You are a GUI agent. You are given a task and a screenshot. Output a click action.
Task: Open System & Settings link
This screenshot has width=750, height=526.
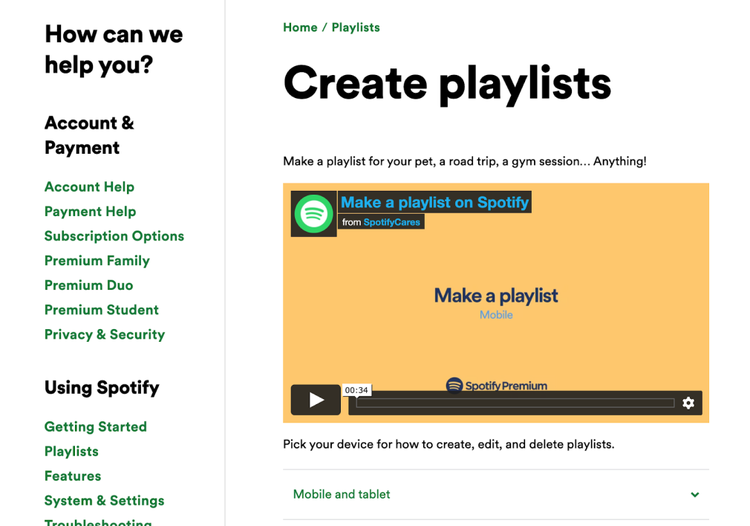click(x=104, y=501)
